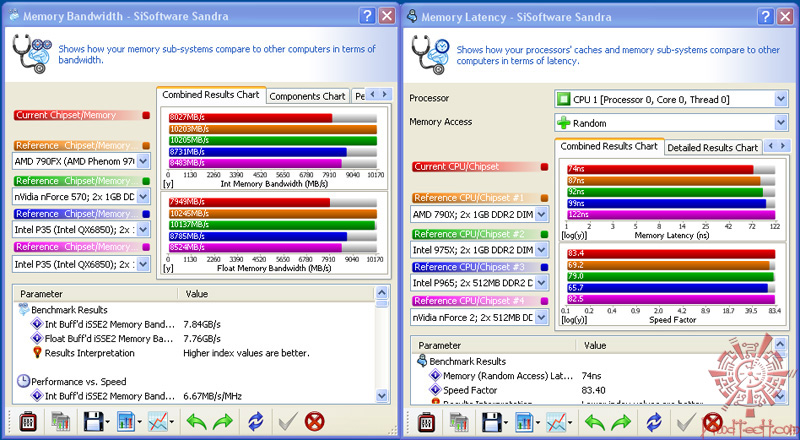Open second Intel P35 QX6850 dropdown
The image size is (800, 440).
point(143,264)
